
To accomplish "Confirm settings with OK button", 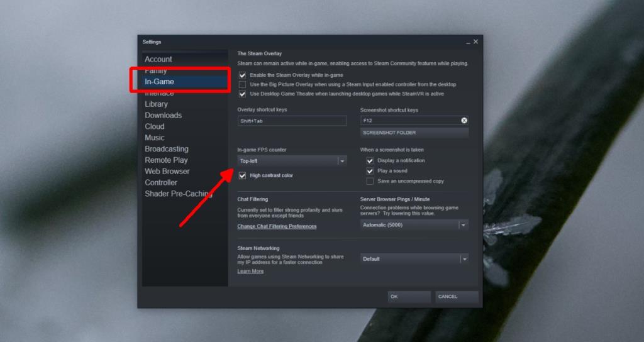I will coord(409,297).
